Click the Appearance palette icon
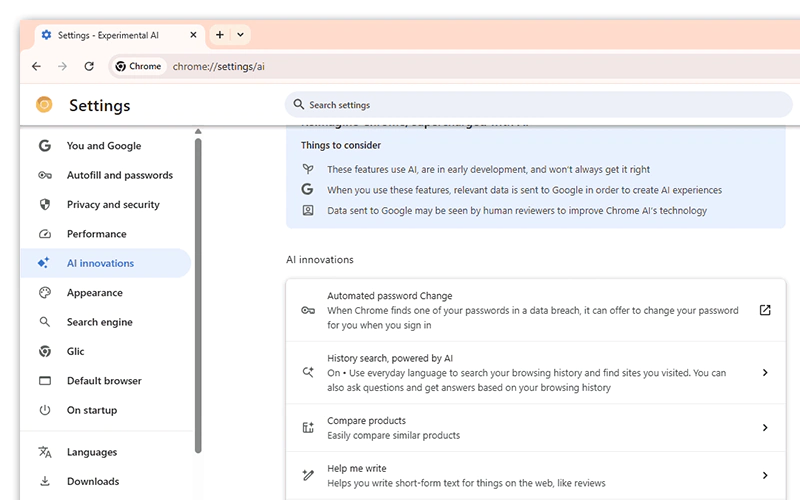800x500 pixels. pos(44,293)
